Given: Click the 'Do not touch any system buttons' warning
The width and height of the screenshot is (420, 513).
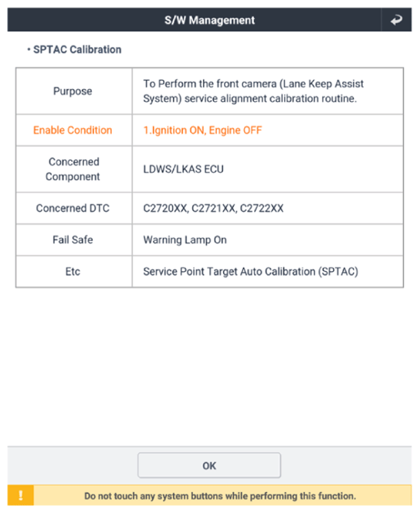Looking at the screenshot, I should pos(220,496).
